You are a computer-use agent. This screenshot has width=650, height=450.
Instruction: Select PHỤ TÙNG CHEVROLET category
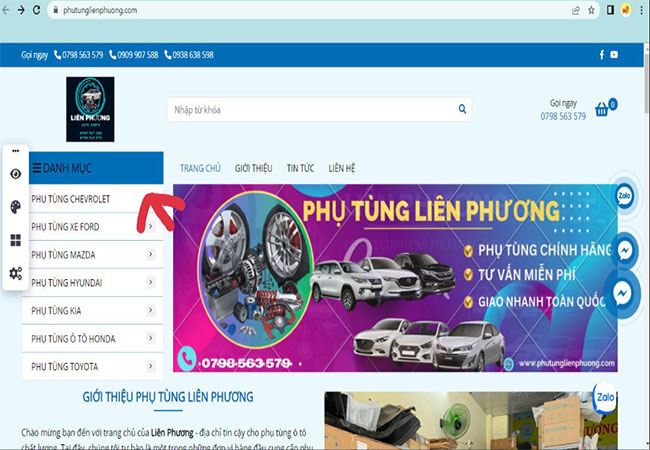(71, 199)
